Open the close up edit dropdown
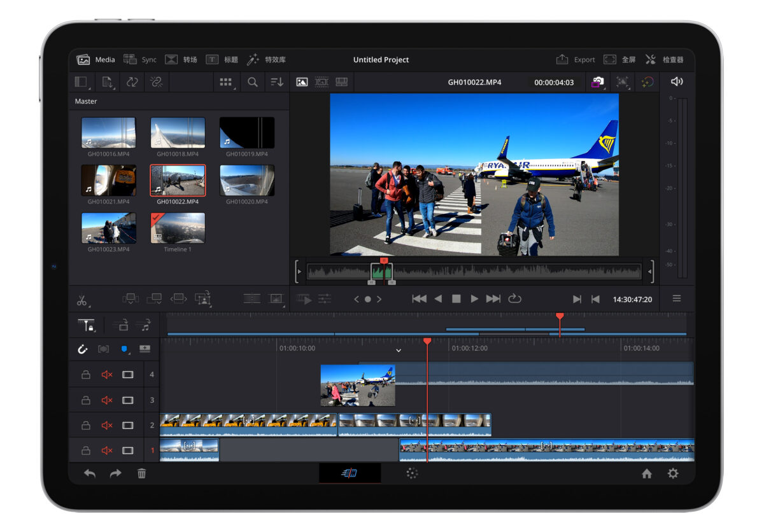The image size is (764, 532). (x=203, y=298)
